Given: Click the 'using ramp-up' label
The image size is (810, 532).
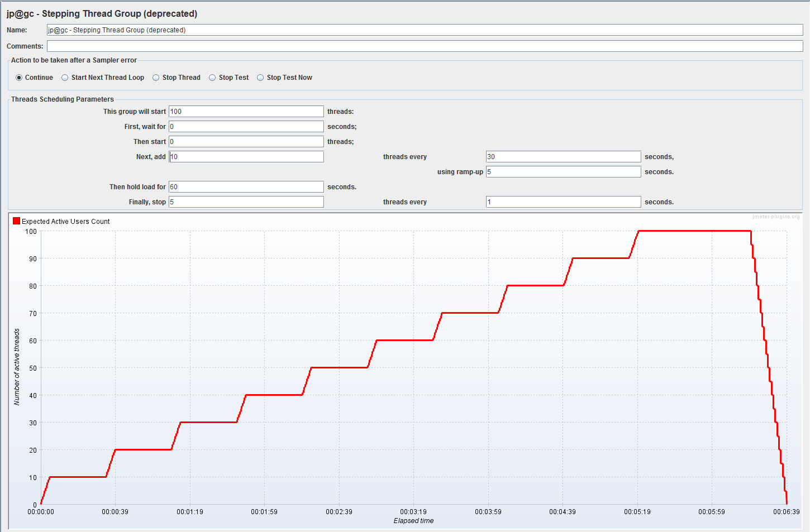Looking at the screenshot, I should [x=460, y=172].
